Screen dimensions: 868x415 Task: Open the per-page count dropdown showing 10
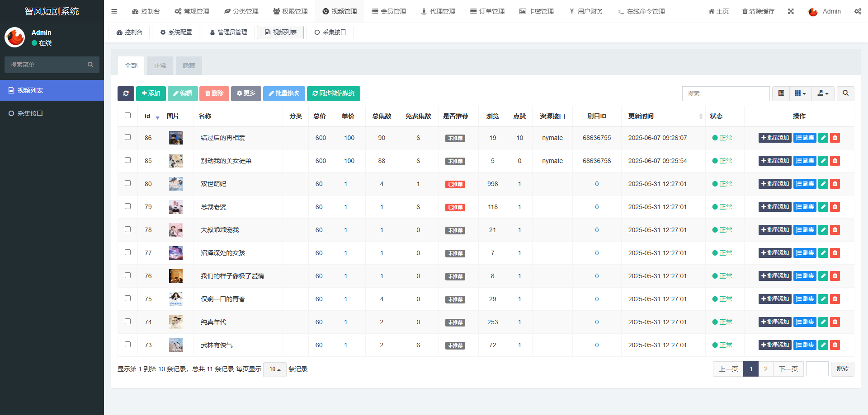274,369
